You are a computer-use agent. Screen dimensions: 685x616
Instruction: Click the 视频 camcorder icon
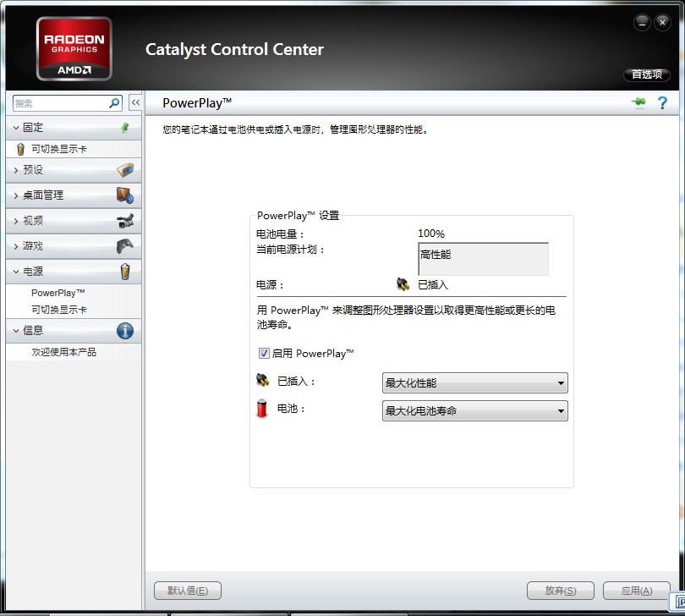pyautogui.click(x=125, y=220)
